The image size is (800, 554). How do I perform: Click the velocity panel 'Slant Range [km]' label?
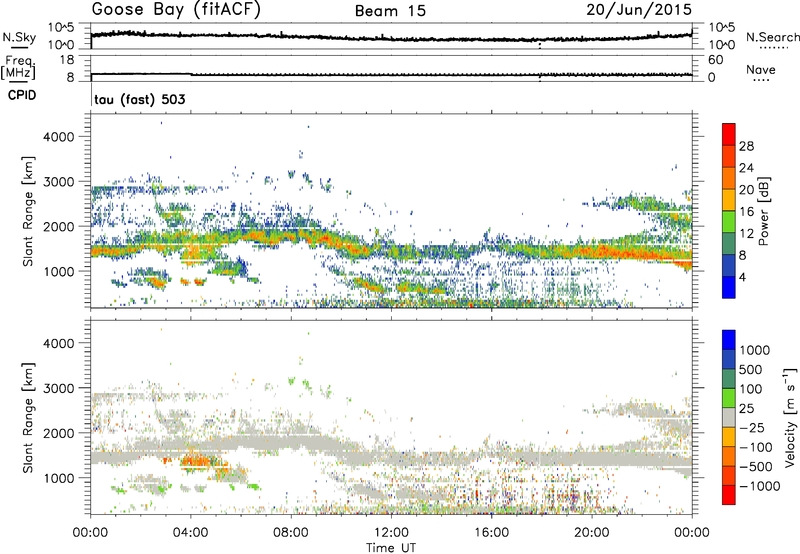pos(28,417)
